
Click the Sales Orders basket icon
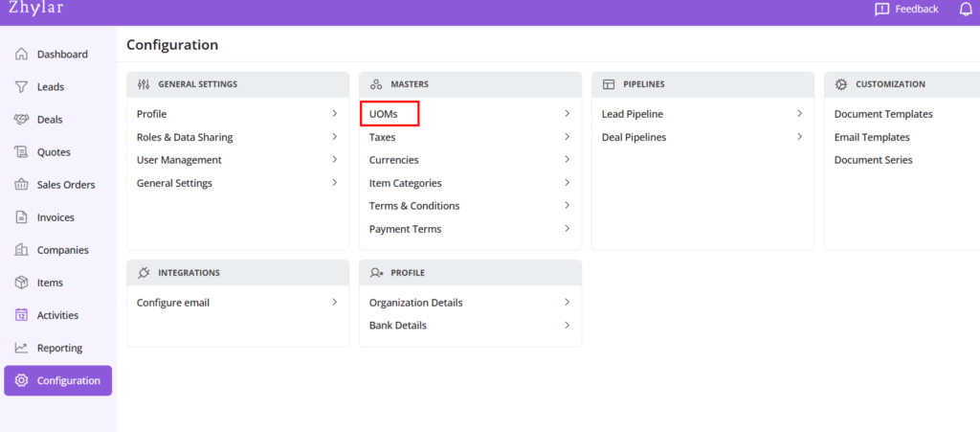21,185
